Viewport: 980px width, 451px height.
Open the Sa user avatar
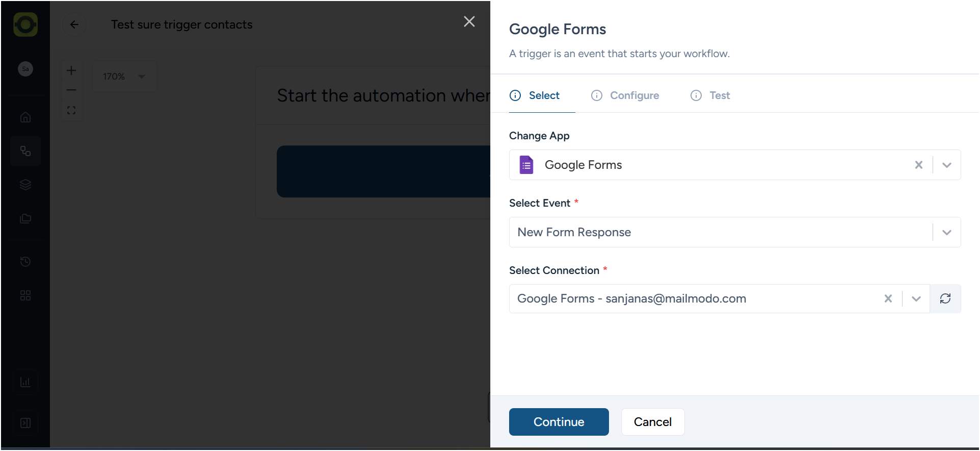click(x=25, y=69)
